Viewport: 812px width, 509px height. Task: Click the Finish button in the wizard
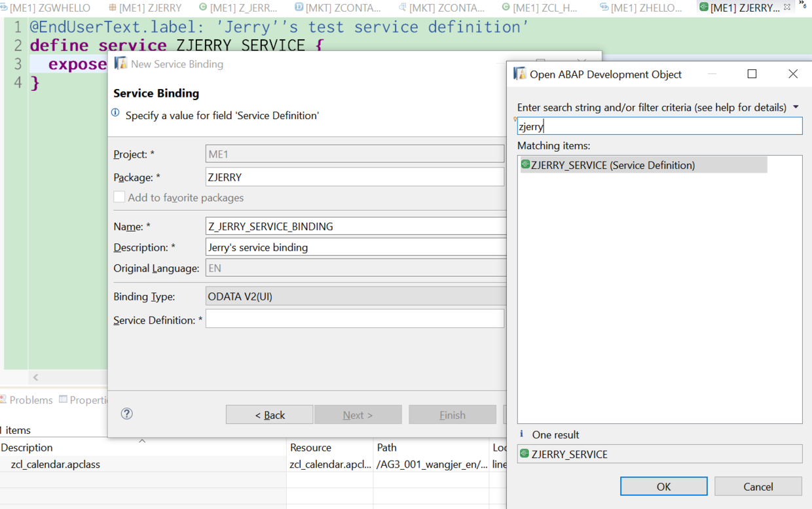(x=452, y=415)
